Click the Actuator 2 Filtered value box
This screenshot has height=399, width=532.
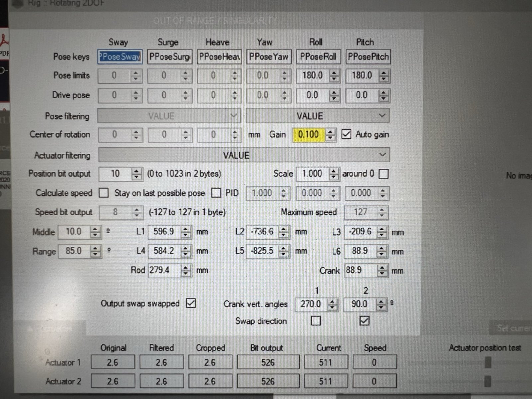(x=162, y=381)
